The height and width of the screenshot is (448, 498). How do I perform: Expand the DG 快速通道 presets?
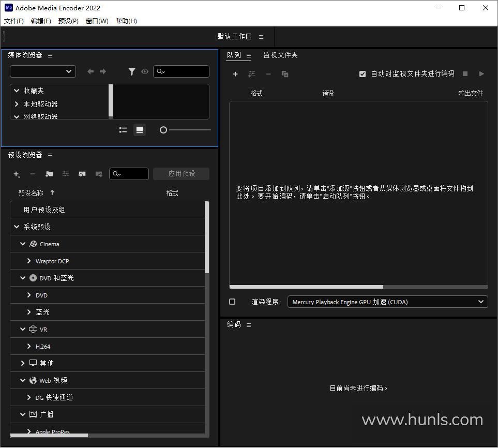click(x=29, y=397)
